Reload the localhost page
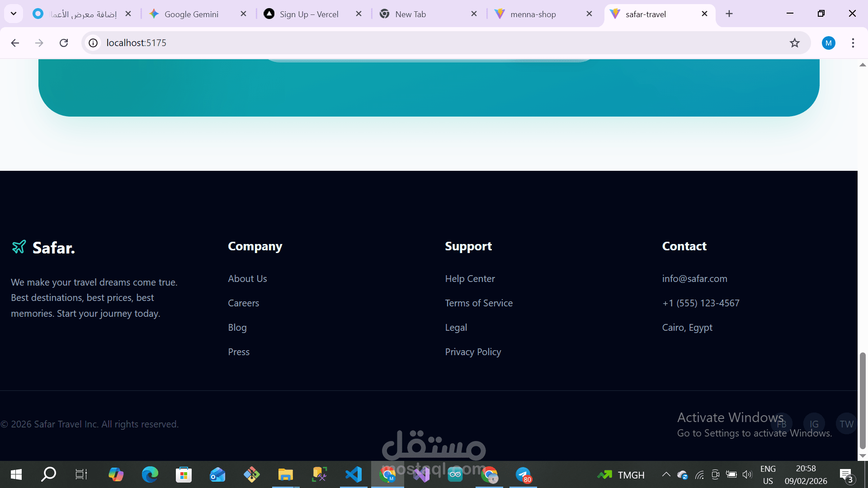Screen dimensions: 868x488 click(x=64, y=43)
